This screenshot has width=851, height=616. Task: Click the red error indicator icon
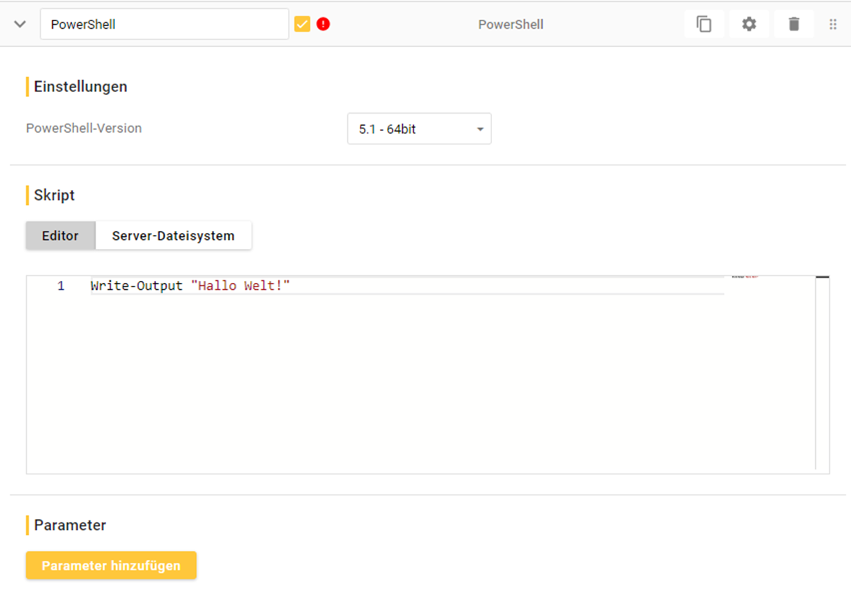(323, 24)
